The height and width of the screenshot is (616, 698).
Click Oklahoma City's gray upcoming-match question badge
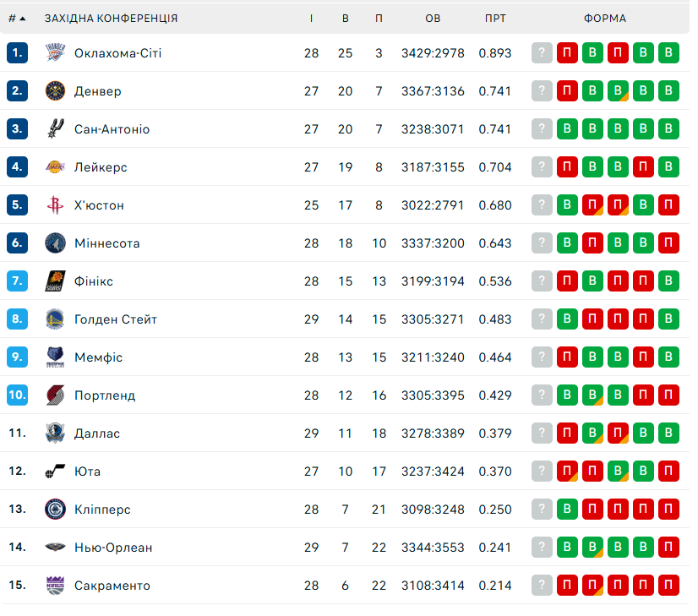[x=542, y=53]
